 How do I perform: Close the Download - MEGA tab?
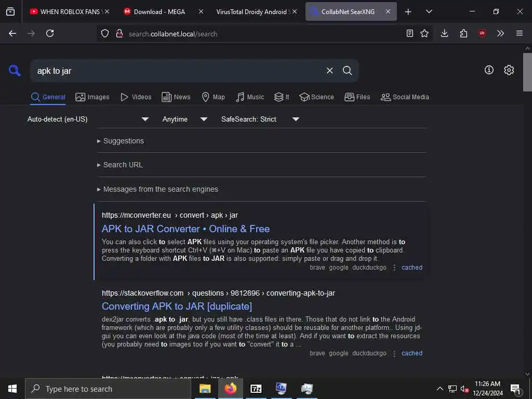point(201,11)
